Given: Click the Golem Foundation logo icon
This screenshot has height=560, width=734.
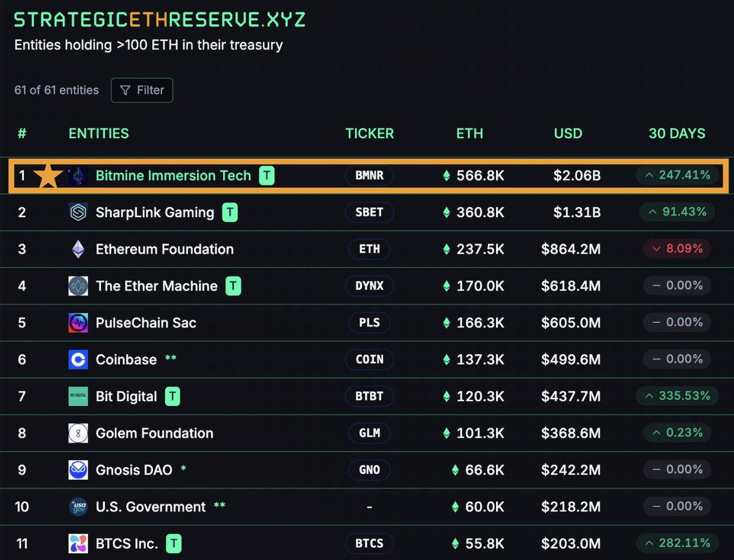Looking at the screenshot, I should pos(78,433).
